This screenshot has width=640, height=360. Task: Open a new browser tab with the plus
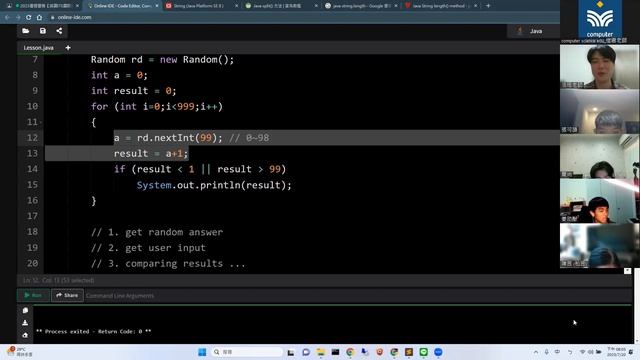click(488, 6)
